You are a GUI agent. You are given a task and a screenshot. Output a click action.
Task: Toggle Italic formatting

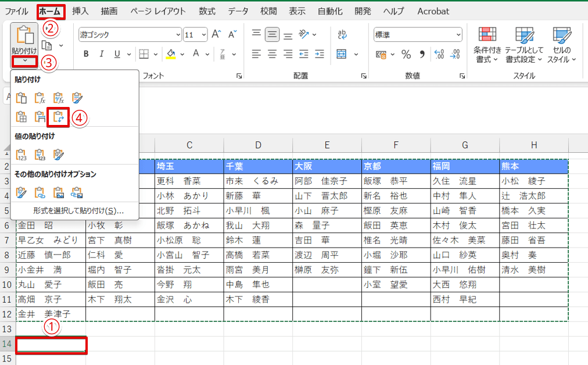click(102, 55)
